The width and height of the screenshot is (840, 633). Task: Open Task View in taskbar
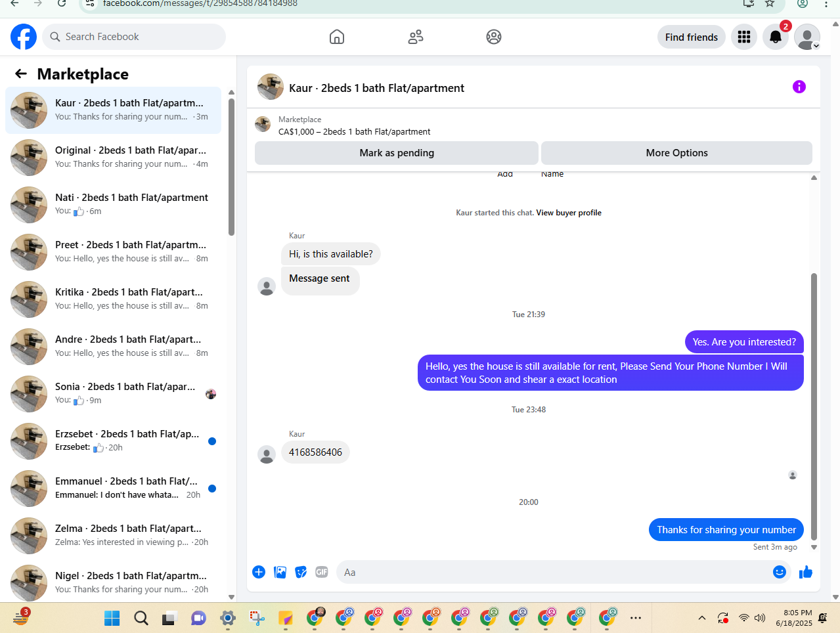pyautogui.click(x=170, y=618)
